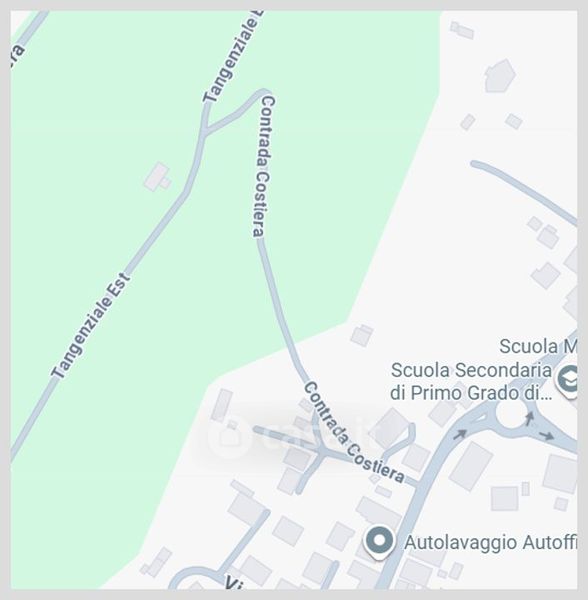Click the isolated building inside the green area

pos(157,177)
